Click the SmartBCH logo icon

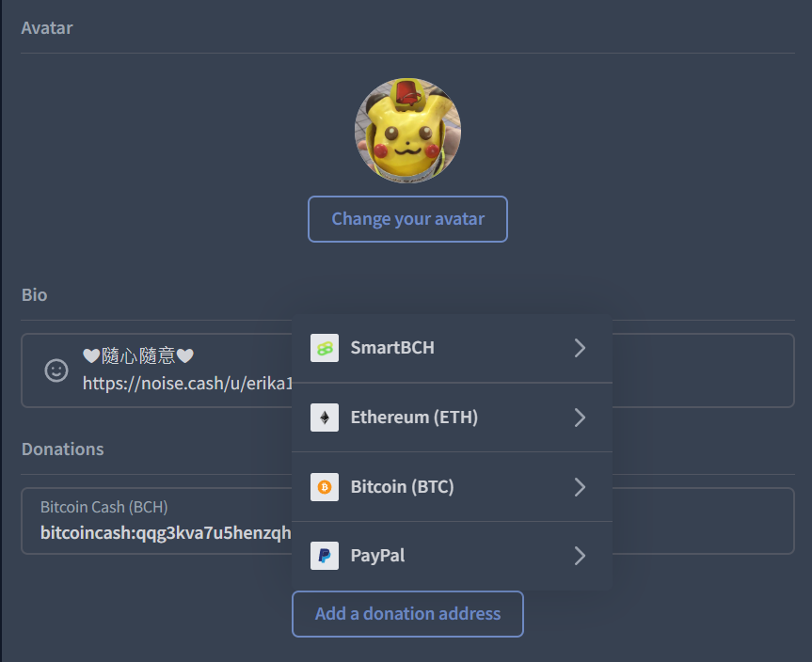point(325,348)
